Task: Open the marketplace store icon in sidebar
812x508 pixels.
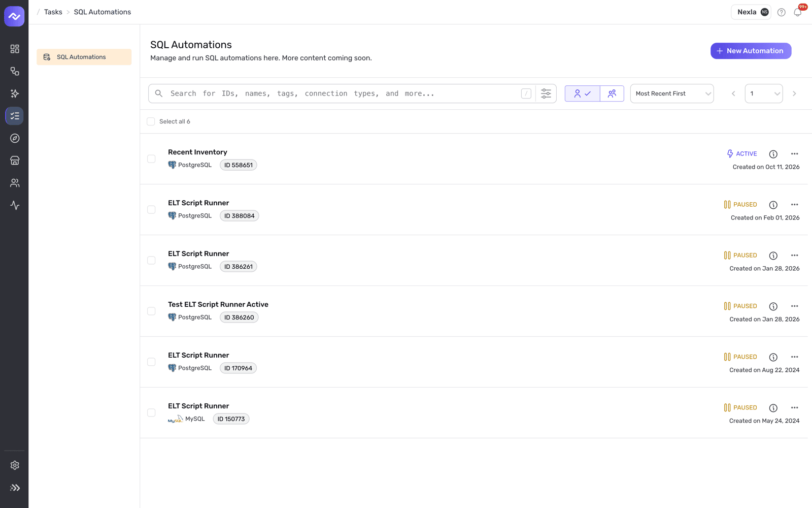Action: (x=15, y=161)
